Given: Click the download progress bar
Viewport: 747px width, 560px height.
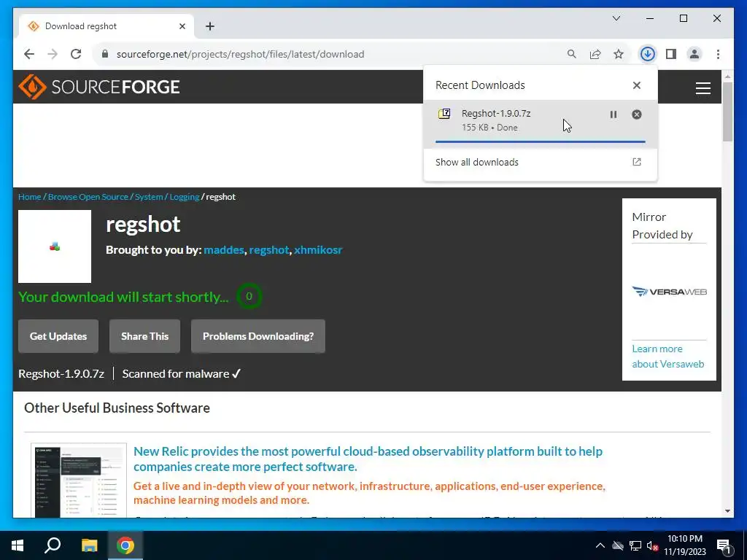Looking at the screenshot, I should (541, 141).
